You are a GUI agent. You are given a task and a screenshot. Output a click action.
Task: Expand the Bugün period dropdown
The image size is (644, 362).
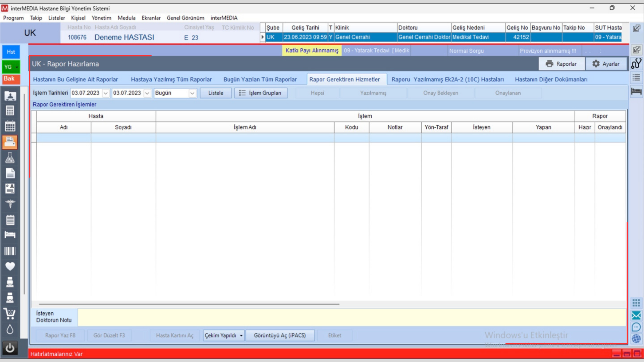tap(192, 93)
